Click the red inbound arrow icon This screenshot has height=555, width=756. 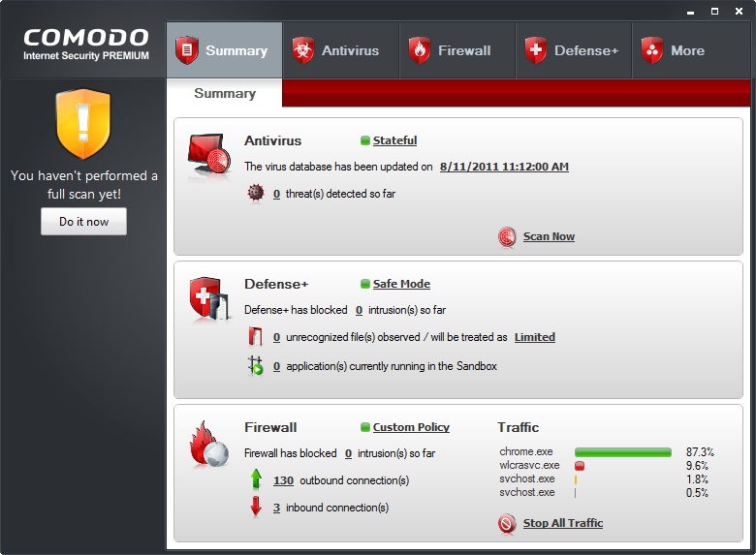click(x=256, y=507)
